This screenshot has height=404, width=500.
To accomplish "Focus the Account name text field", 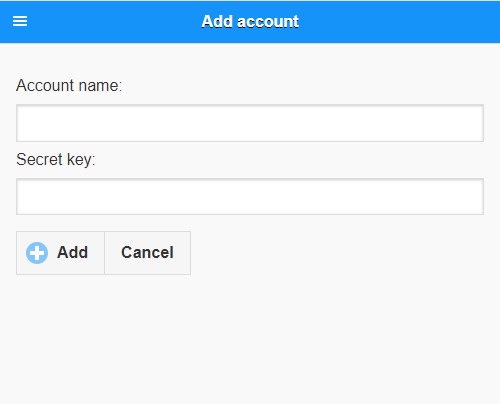I will point(250,123).
